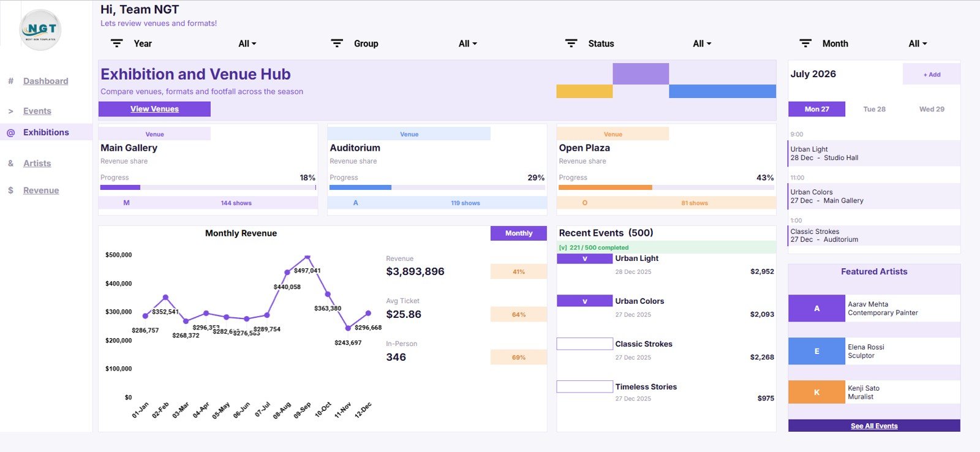
Task: Click the blue banner color block
Action: 723,91
